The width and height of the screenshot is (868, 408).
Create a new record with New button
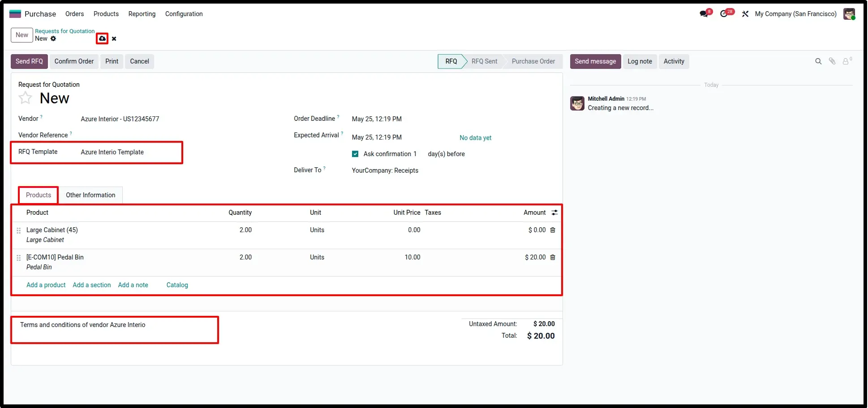click(22, 35)
